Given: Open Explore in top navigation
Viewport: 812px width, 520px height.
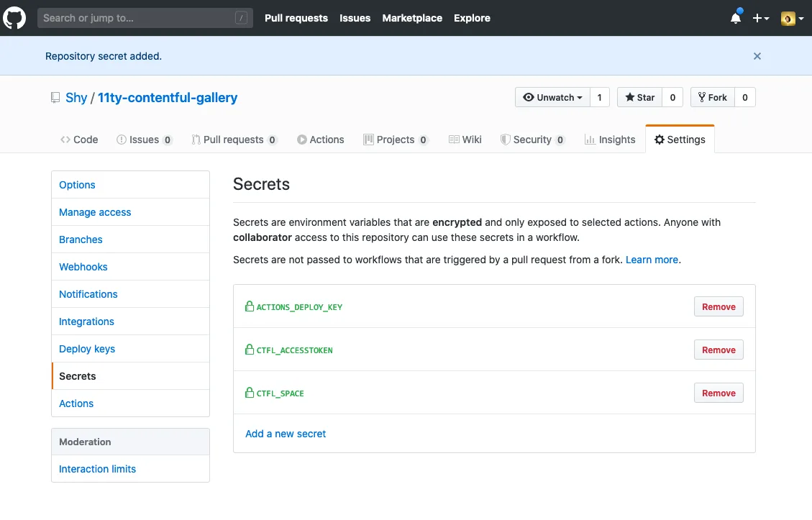Looking at the screenshot, I should click(x=472, y=18).
